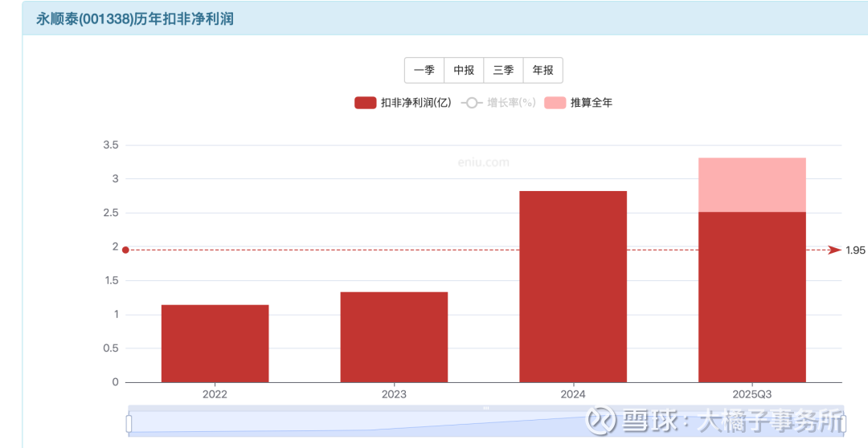Click the 永顺泰(001338)历年扣非净利润 title

[135, 18]
